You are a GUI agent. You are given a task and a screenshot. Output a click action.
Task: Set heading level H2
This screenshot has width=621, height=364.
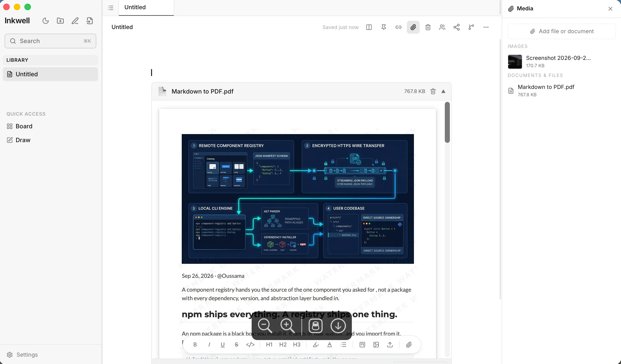click(283, 344)
